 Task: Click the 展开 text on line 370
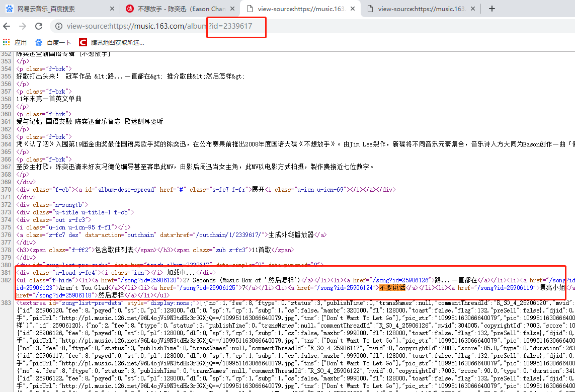coord(258,190)
